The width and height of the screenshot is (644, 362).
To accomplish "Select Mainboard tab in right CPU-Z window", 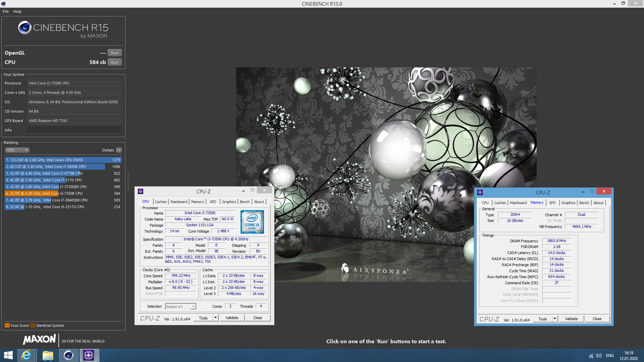I will click(518, 203).
